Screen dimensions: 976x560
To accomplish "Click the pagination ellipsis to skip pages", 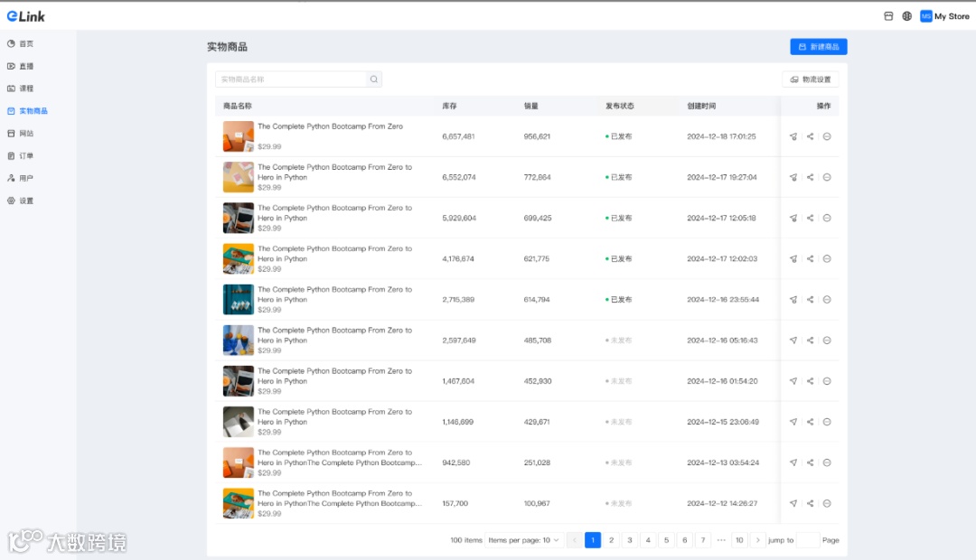I will click(x=721, y=540).
